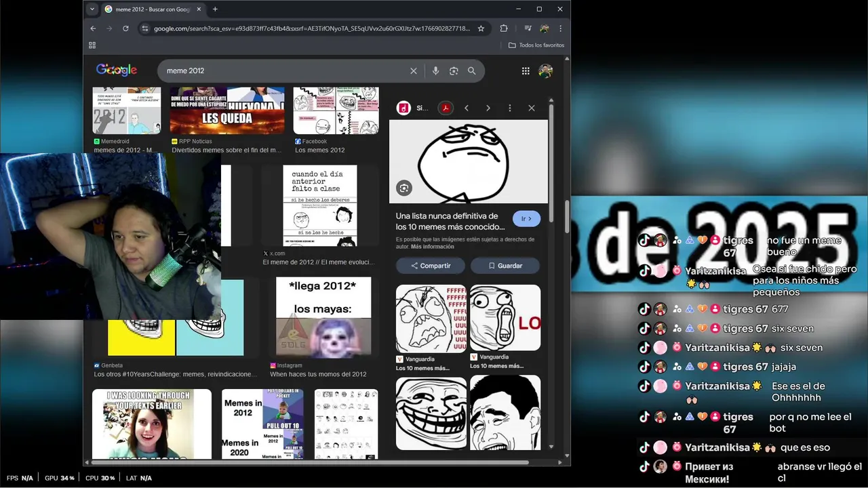The height and width of the screenshot is (488, 868).
Task: Open the FFFFUUUU rage face related image
Action: point(431,319)
